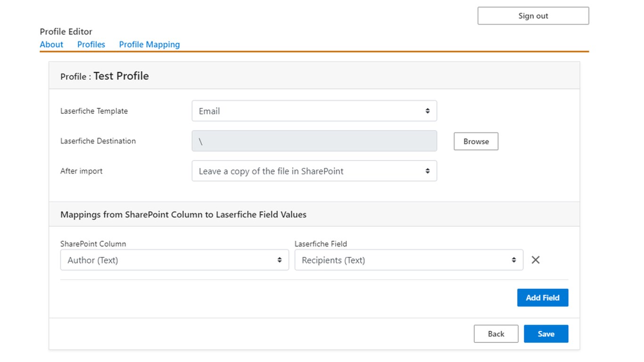Remove the Author to Recipients mapping row
This screenshot has height=362, width=644.
(536, 260)
